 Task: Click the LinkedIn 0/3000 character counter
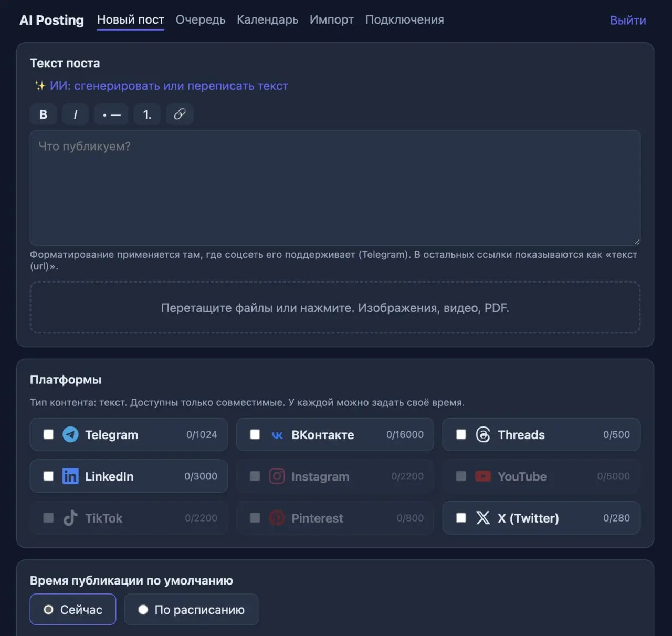tap(201, 476)
